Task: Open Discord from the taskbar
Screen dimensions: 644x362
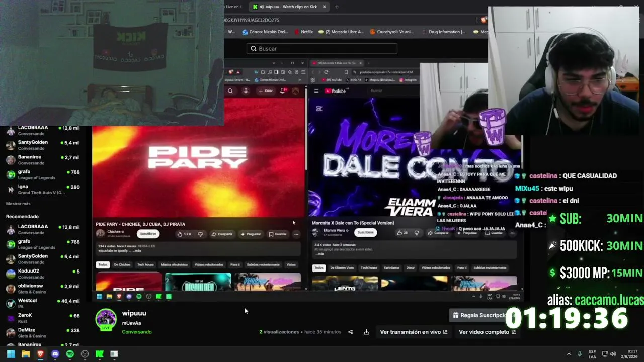Action: [x=55, y=354]
